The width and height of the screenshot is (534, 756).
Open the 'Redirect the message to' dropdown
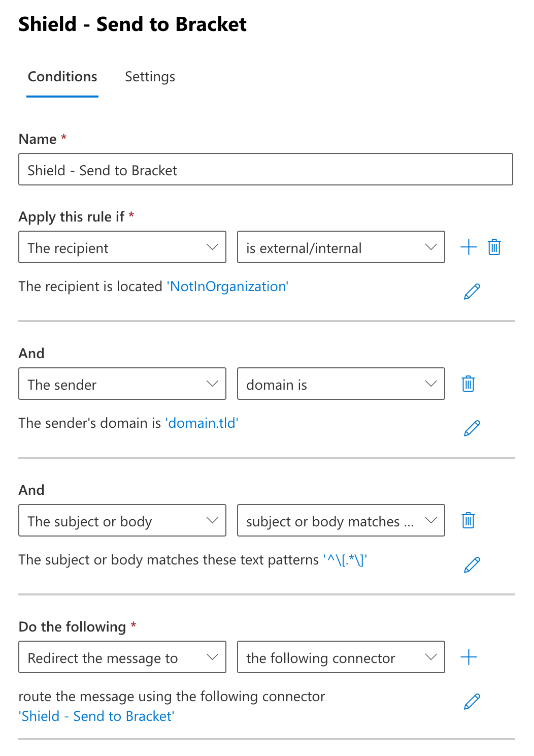[122, 657]
